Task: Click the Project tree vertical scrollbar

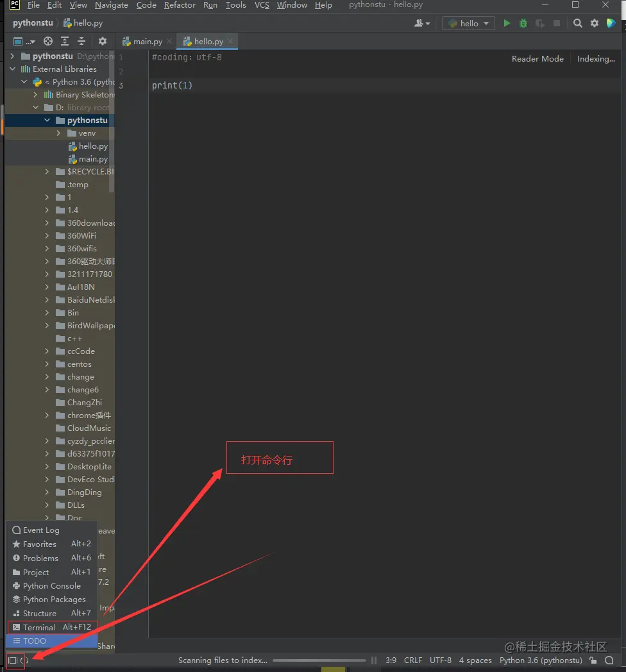Action: tap(112, 122)
